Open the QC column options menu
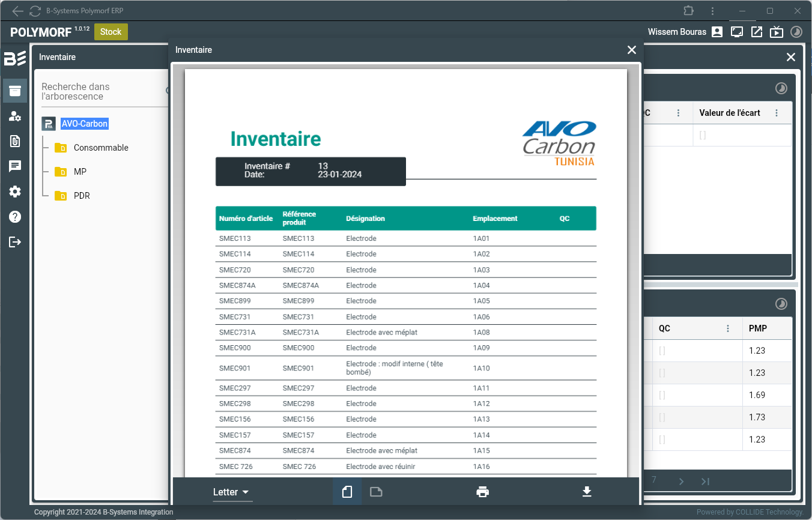812x520 pixels. click(728, 328)
